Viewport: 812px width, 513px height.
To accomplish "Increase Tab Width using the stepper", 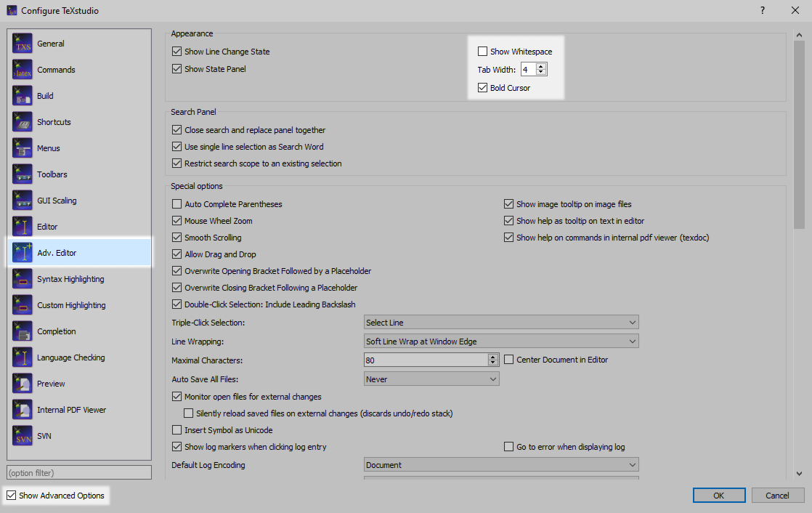I will point(540,66).
